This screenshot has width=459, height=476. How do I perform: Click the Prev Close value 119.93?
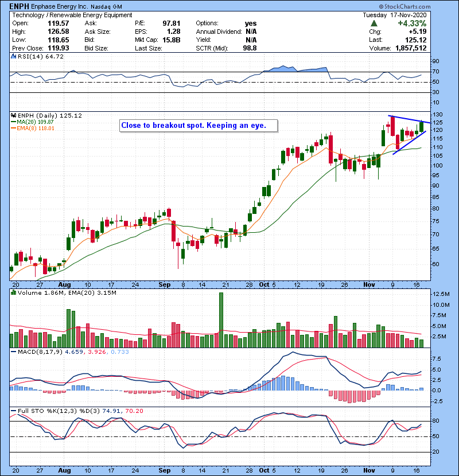(59, 48)
